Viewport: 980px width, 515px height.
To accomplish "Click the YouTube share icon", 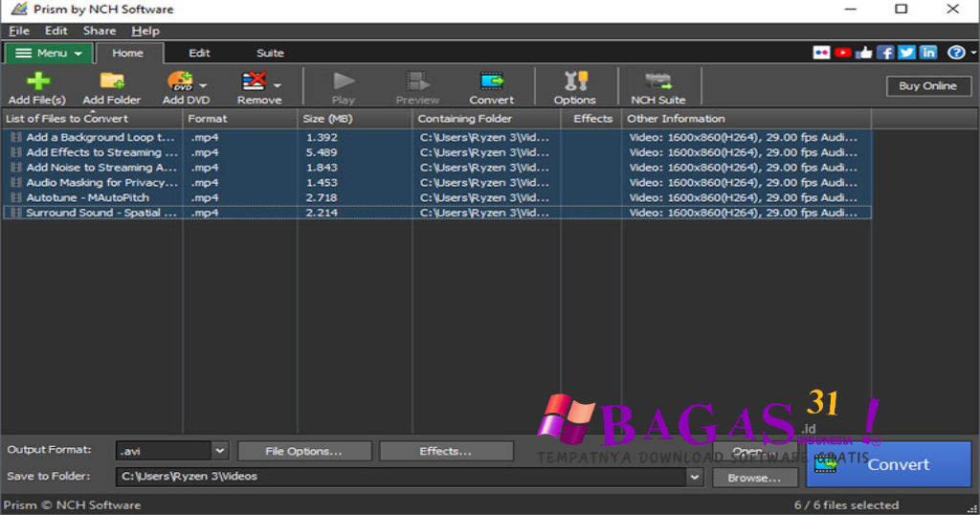I will [842, 53].
